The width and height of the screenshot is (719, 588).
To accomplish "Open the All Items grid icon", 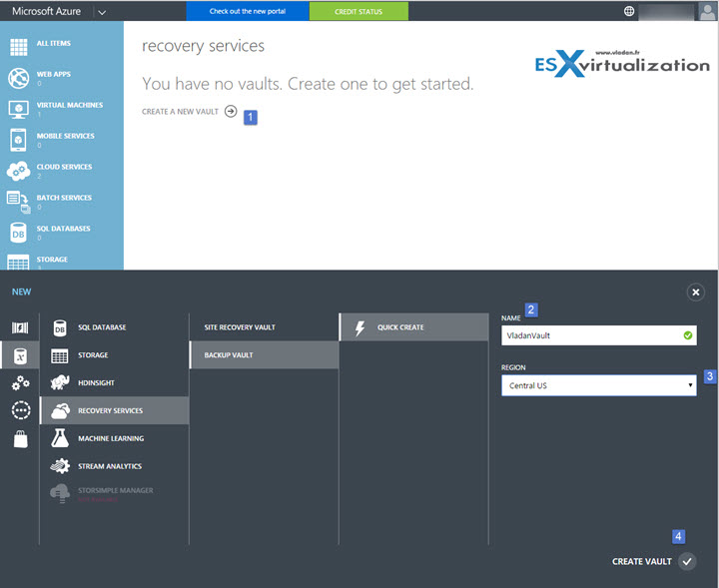I will (x=19, y=47).
